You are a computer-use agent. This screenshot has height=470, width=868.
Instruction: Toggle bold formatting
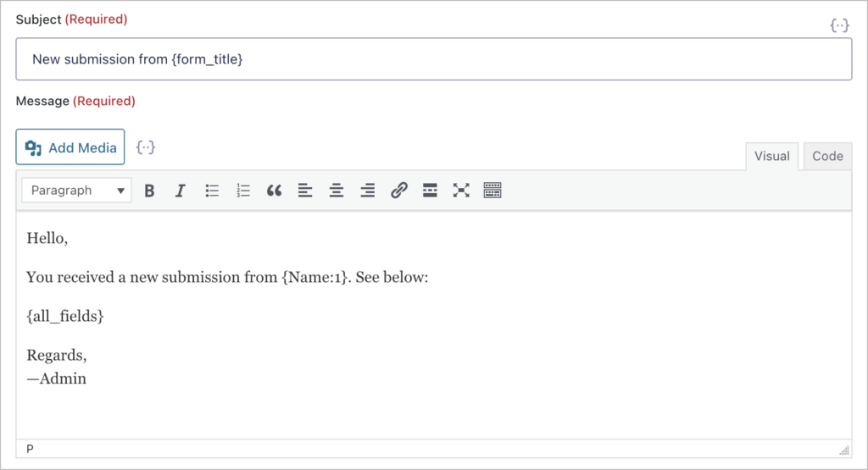(x=149, y=191)
